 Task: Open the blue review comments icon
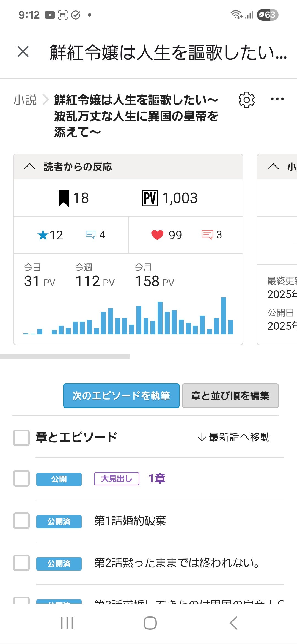[90, 235]
